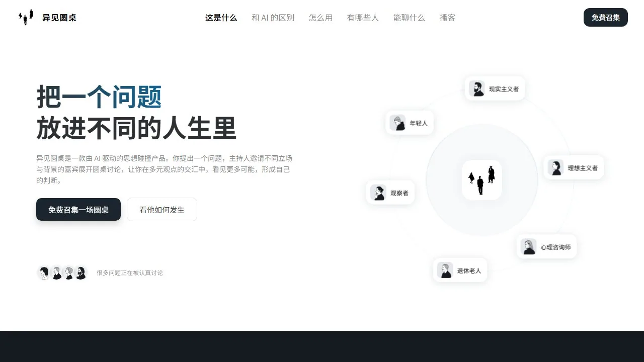Click the text 很多问题正在被认真讨论
644x362 pixels.
130,273
